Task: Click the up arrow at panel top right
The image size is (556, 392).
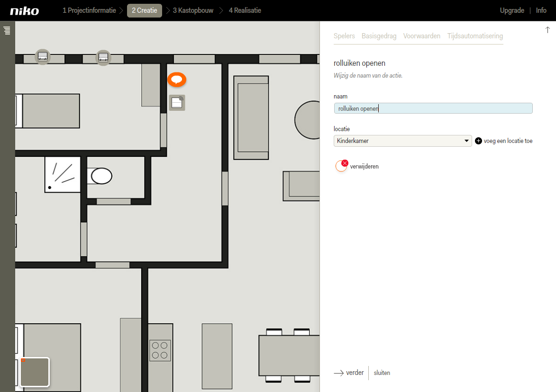Action: (547, 30)
